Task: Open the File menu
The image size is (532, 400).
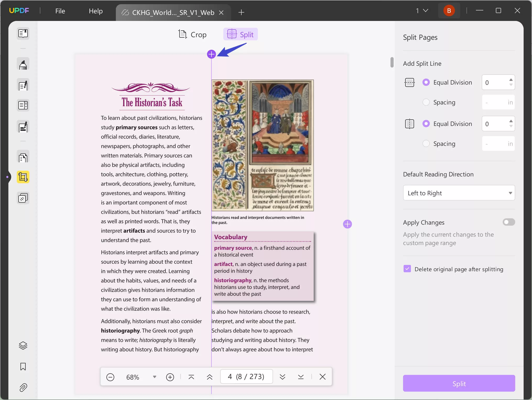Action: 60,11
